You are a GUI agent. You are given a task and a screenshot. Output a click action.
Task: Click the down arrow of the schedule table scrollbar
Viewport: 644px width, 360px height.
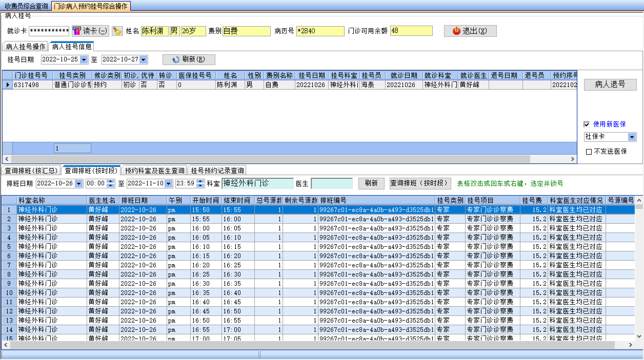coord(639,336)
